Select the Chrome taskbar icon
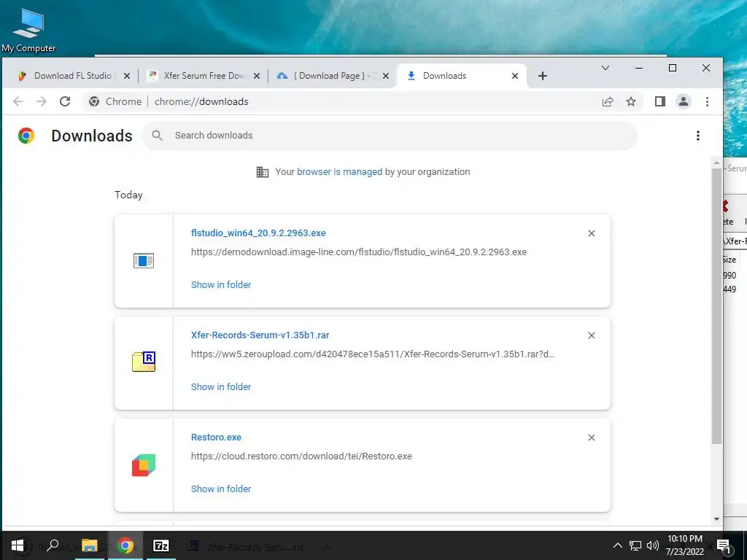The width and height of the screenshot is (747, 560). [125, 545]
